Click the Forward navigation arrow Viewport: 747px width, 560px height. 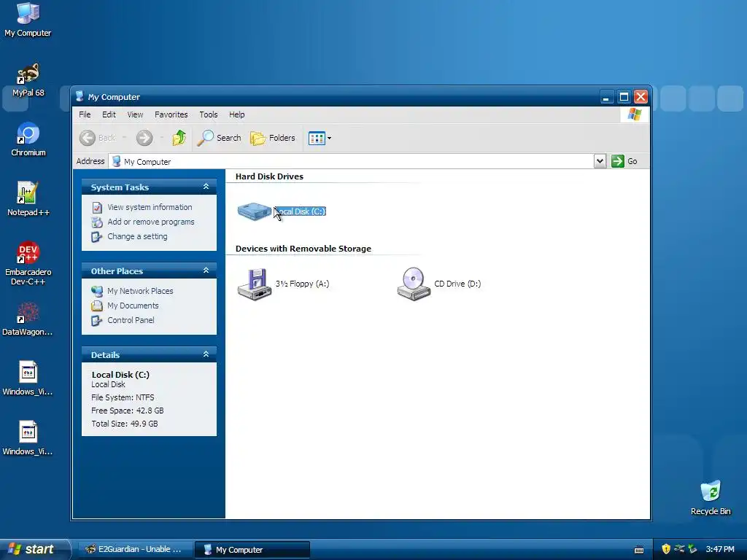tap(144, 138)
